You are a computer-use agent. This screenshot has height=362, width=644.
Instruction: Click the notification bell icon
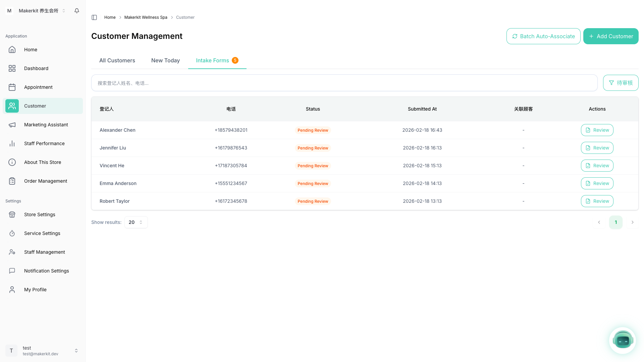[77, 11]
